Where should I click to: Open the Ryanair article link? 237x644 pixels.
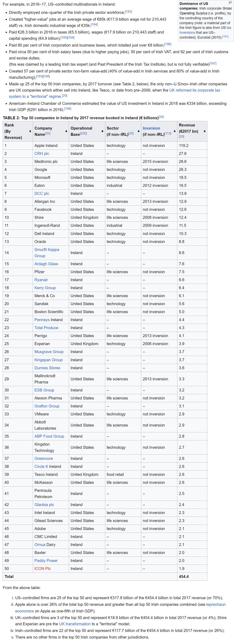click(41, 280)
